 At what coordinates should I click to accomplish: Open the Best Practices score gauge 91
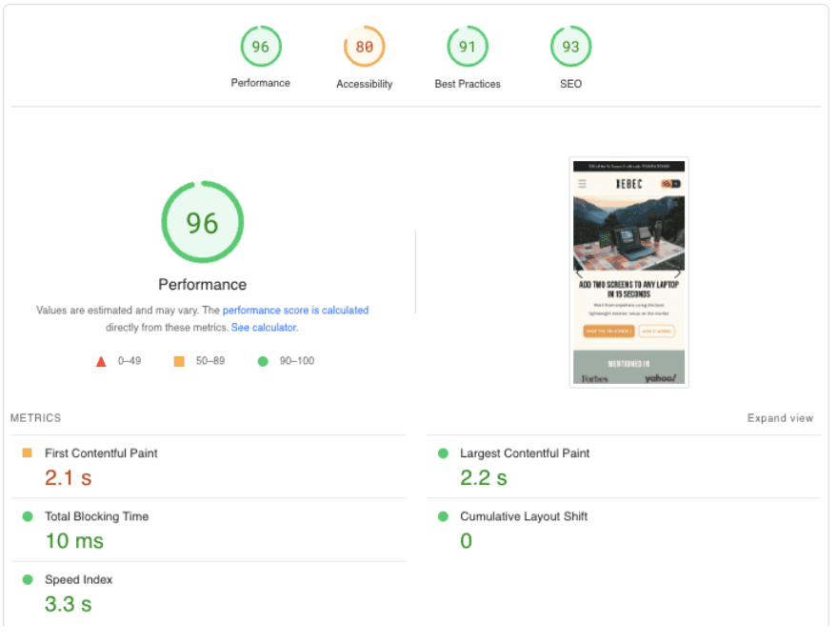coord(468,47)
